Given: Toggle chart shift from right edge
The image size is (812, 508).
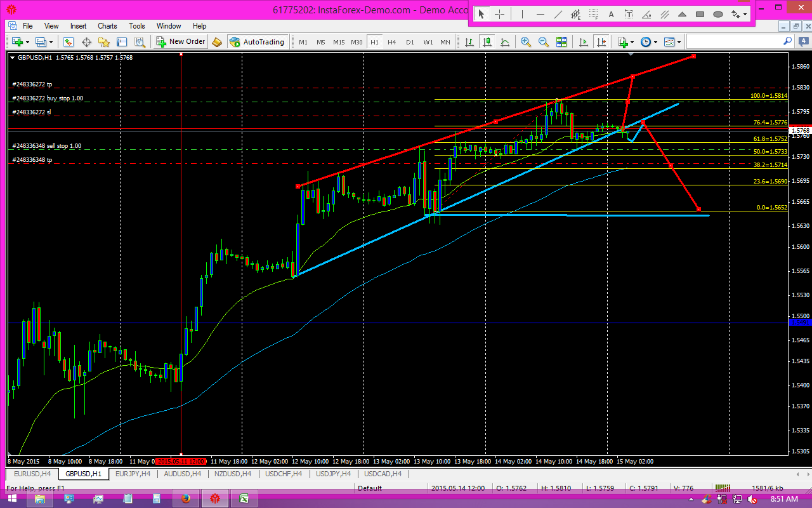Looking at the screenshot, I should pyautogui.click(x=601, y=42).
